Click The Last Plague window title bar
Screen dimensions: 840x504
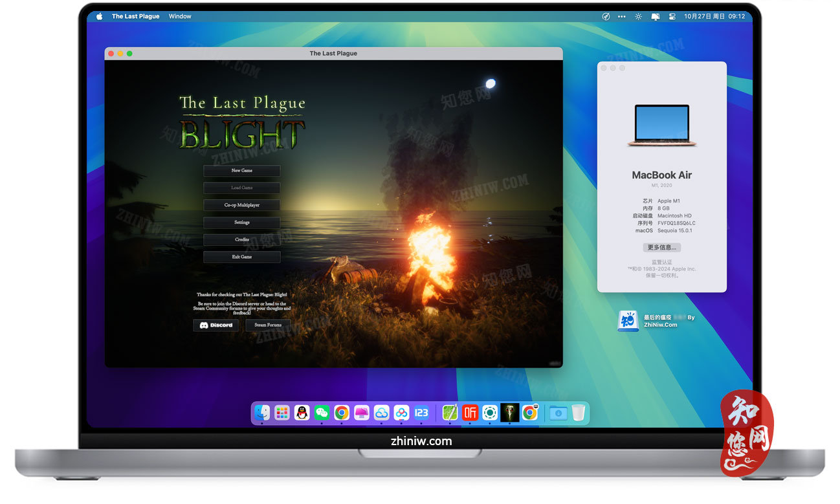(333, 54)
